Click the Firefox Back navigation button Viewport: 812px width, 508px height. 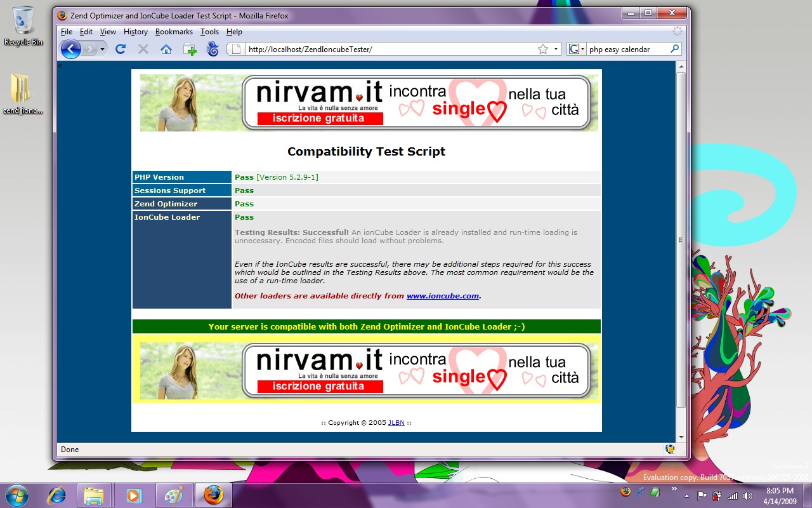point(70,49)
